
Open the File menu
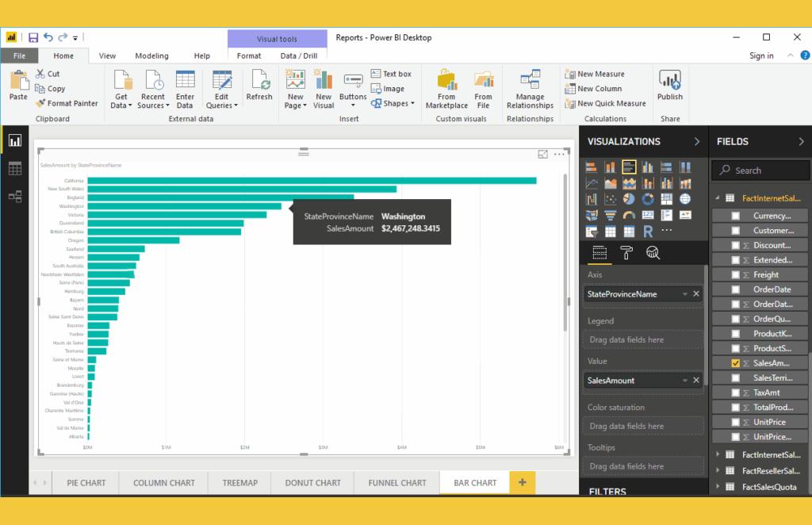pos(19,56)
